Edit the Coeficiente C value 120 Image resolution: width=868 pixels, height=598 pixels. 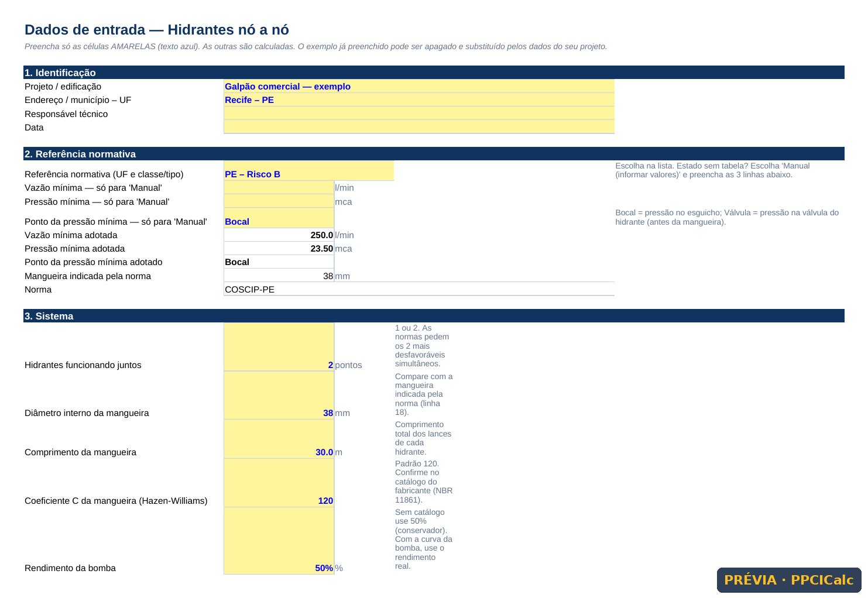(x=279, y=483)
